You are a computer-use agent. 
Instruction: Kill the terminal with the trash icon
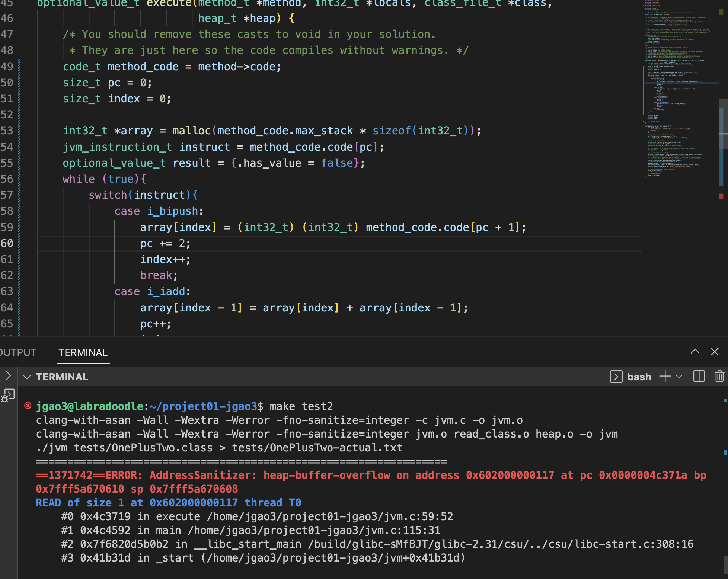(719, 377)
